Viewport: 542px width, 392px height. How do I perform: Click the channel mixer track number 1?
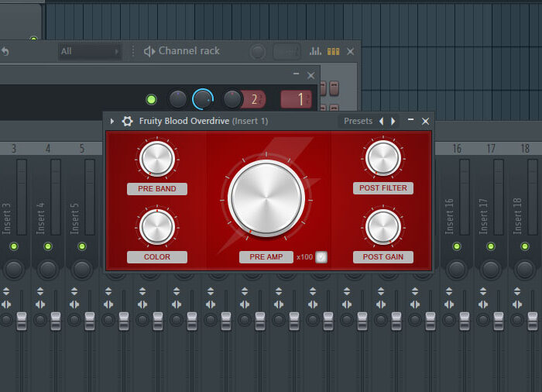(297, 99)
